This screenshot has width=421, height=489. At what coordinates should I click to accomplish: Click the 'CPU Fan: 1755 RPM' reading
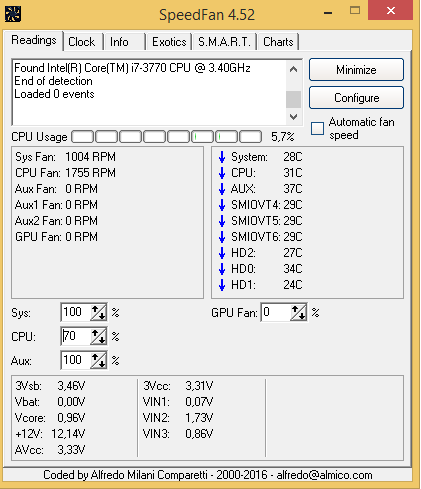coord(65,173)
